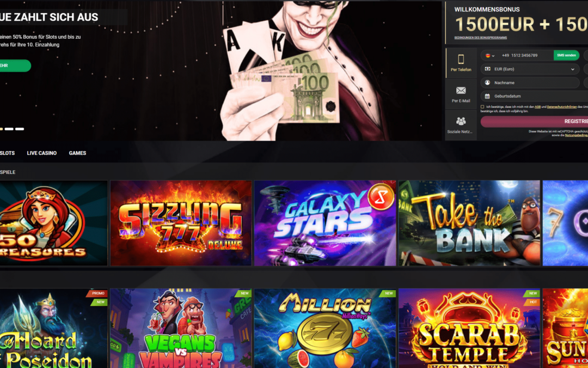Viewport: 588px width, 368px height.
Task: Click the PROMO badge on Hoard of Poseidon
Action: pos(97,293)
